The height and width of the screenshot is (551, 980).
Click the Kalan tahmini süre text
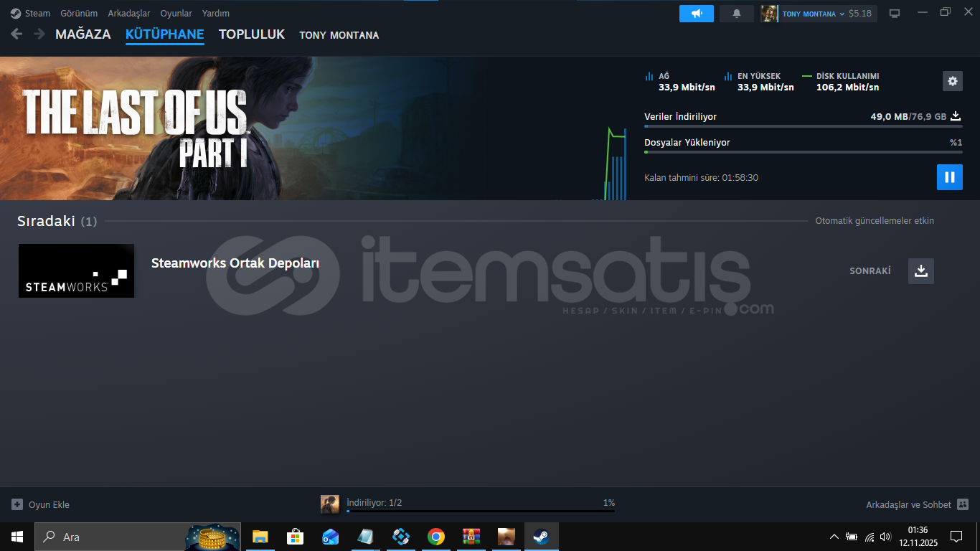click(701, 178)
